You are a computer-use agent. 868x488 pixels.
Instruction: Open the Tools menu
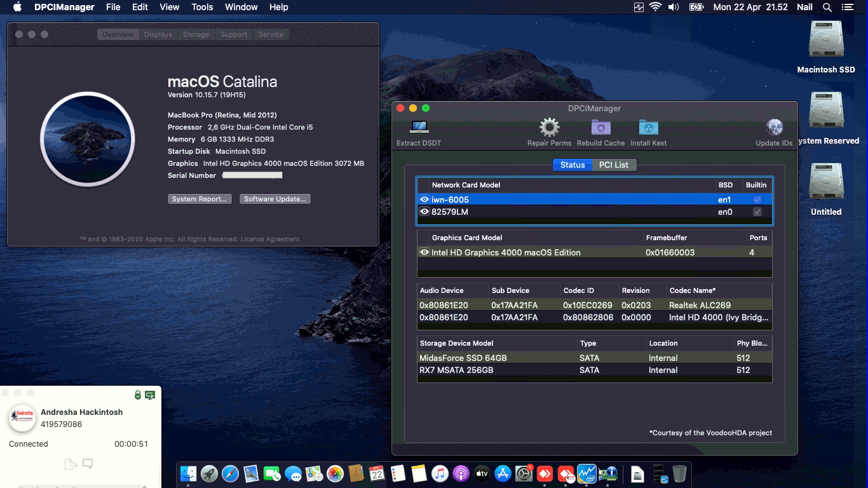point(202,7)
